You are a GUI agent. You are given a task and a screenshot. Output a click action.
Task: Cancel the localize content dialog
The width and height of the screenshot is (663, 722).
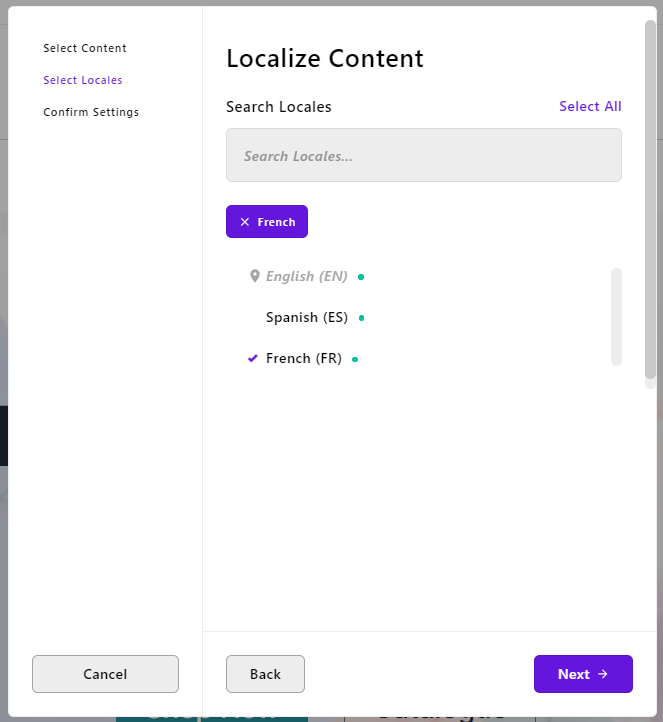(105, 674)
